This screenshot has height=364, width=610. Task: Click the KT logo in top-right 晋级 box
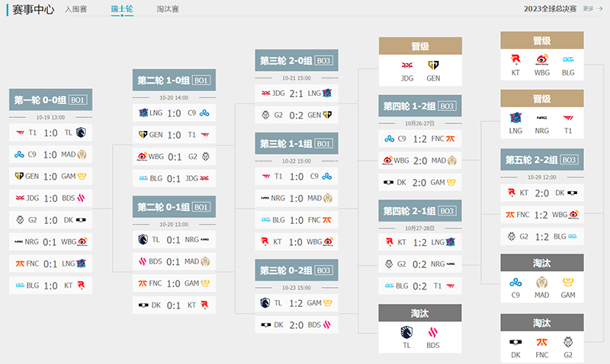coord(516,59)
